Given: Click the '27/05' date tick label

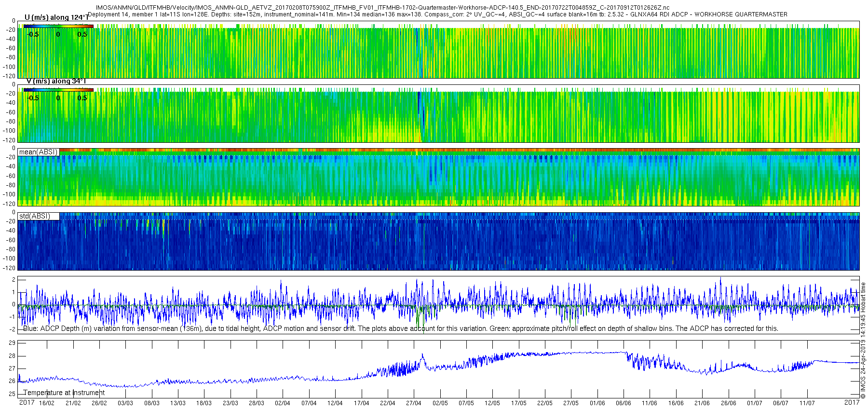Looking at the screenshot, I should [571, 403].
